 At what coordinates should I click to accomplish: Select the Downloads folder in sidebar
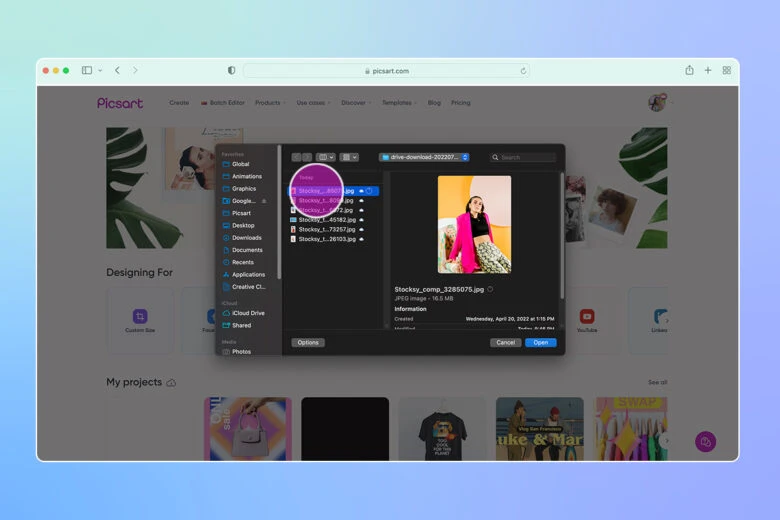click(x=246, y=238)
